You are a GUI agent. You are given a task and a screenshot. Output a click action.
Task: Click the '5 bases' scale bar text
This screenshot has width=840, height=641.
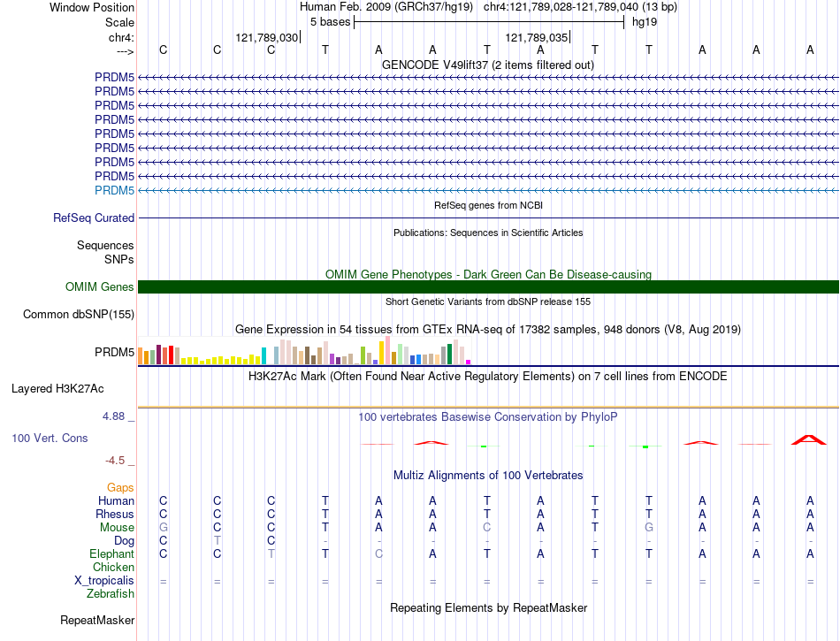[330, 22]
